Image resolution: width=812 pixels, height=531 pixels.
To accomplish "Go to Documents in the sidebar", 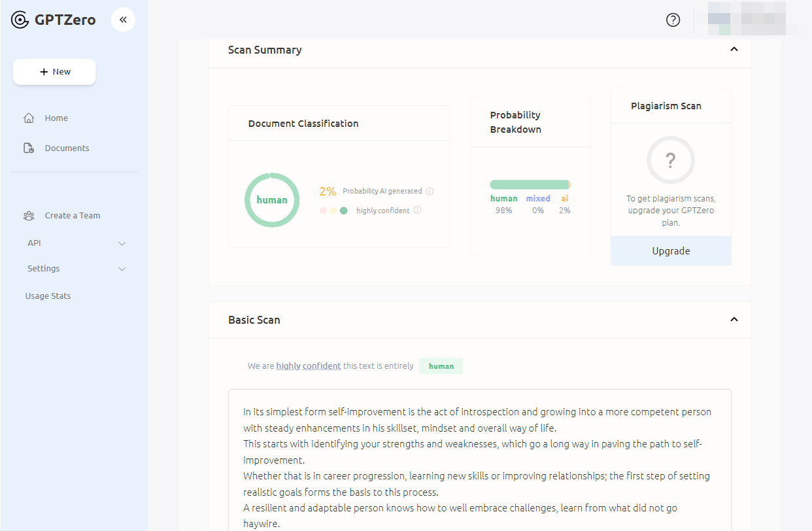I will pos(67,148).
